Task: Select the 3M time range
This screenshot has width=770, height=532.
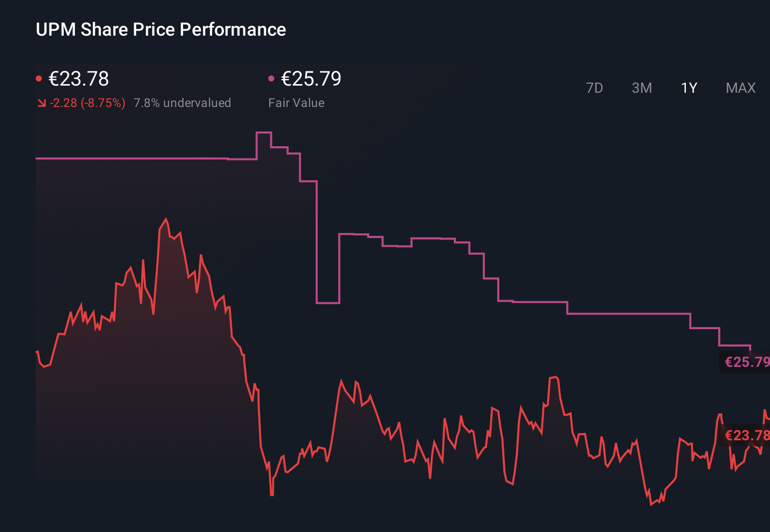Action: point(641,88)
